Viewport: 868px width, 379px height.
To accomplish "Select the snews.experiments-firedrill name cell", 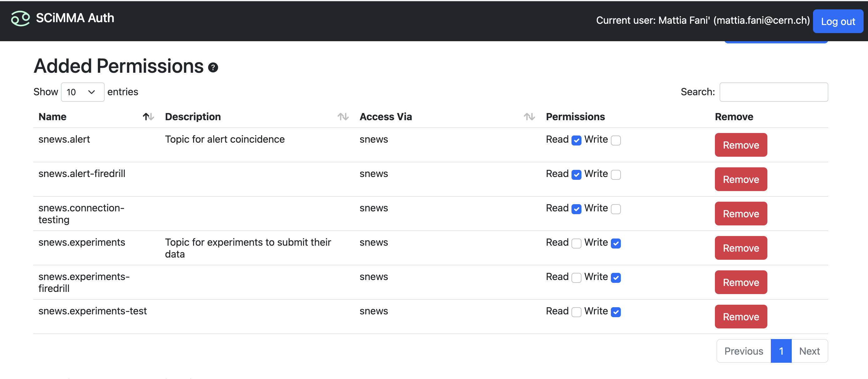I will [x=84, y=283].
